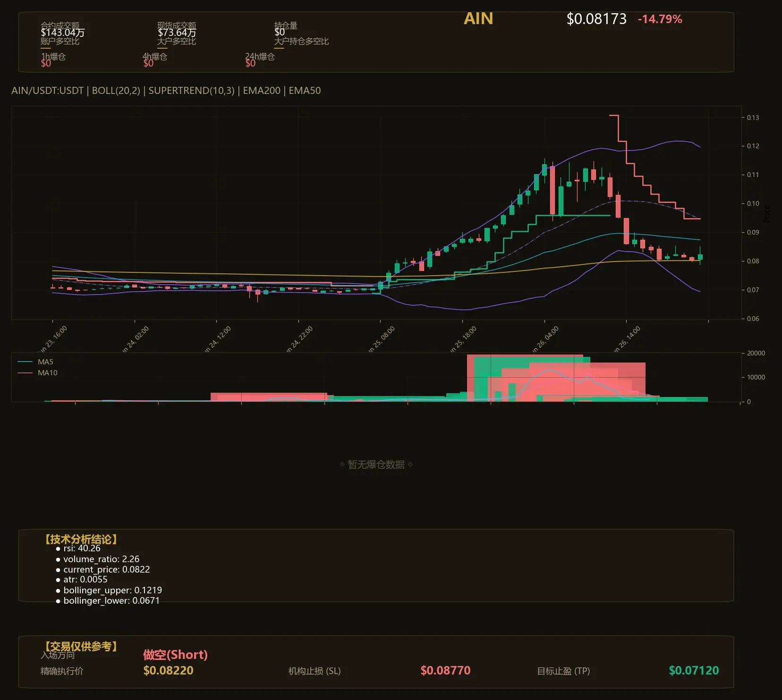Click the 大户多空比 label
782x700 pixels.
[177, 41]
